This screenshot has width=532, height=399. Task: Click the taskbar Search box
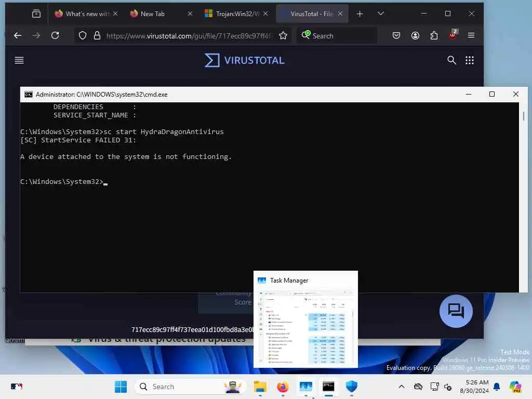190,387
